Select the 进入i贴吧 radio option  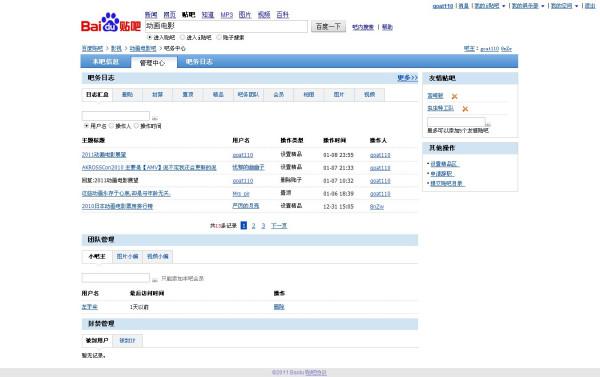183,37
